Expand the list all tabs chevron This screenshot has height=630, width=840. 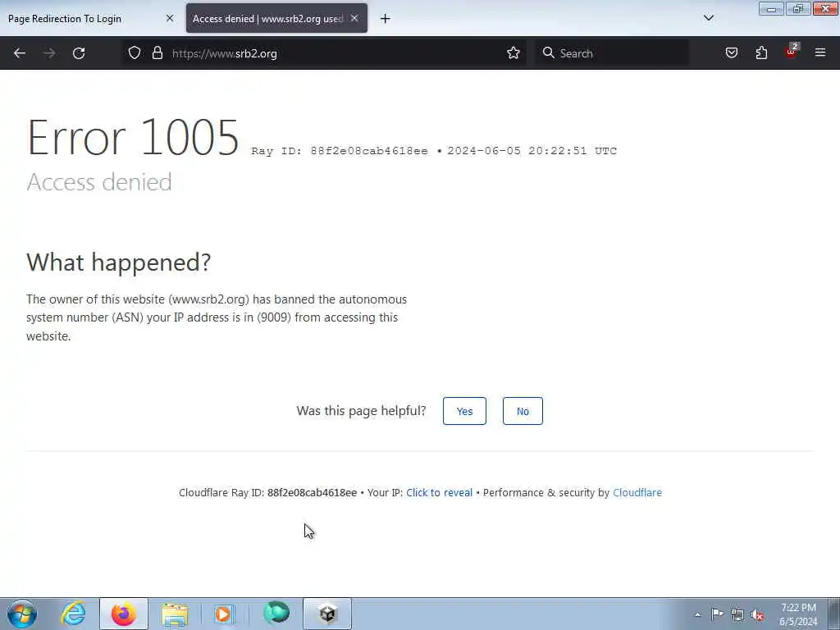coord(708,18)
